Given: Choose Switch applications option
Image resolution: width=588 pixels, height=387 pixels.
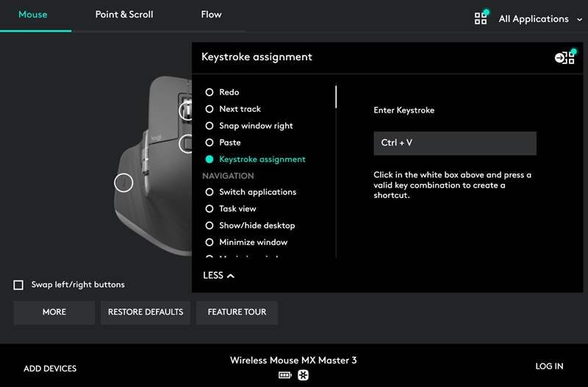Looking at the screenshot, I should coord(251,192).
